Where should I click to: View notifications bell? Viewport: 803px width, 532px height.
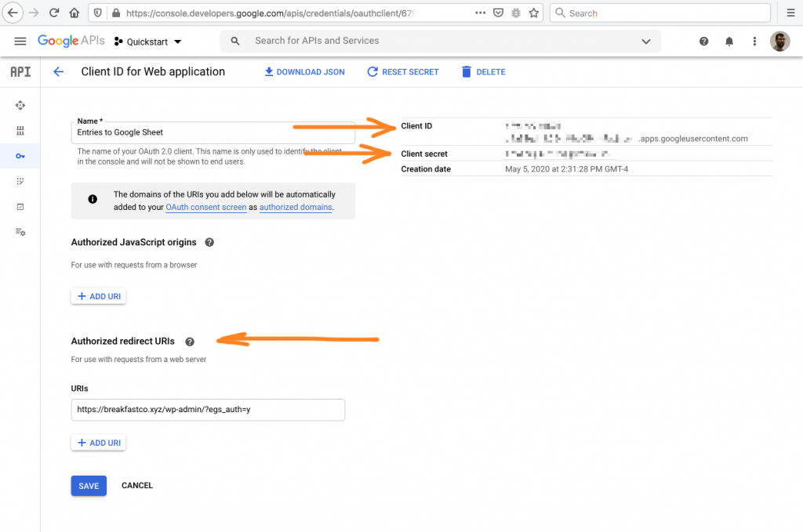(729, 41)
